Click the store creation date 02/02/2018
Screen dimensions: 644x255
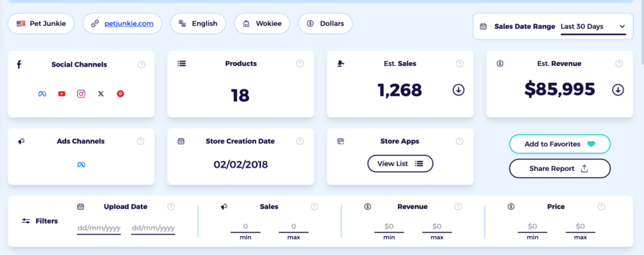241,165
